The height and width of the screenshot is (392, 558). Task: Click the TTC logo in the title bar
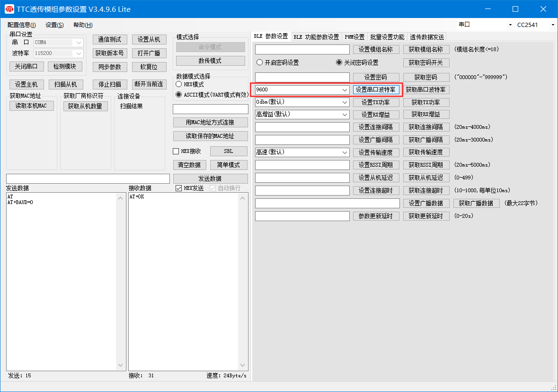pyautogui.click(x=9, y=9)
